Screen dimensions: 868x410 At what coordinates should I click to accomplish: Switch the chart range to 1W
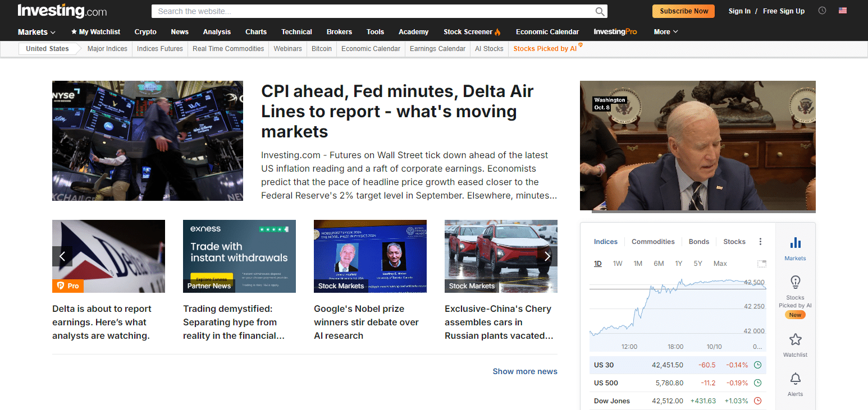pos(618,264)
